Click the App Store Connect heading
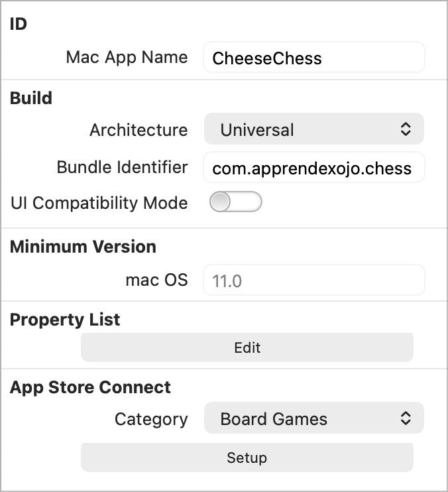This screenshot has width=448, height=492. 90,387
